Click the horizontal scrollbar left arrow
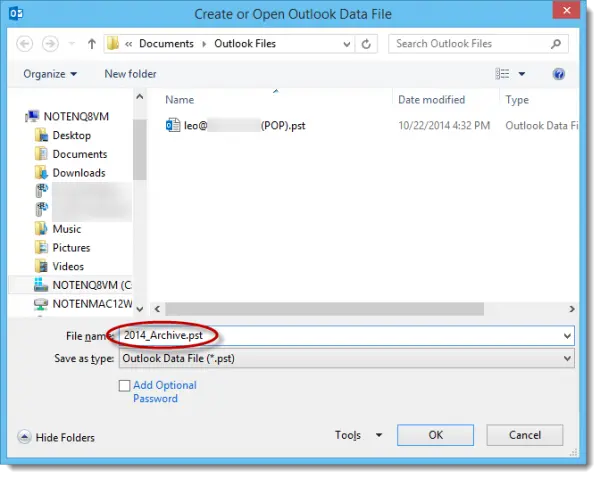Viewport: 600px width, 478px height. click(x=157, y=309)
